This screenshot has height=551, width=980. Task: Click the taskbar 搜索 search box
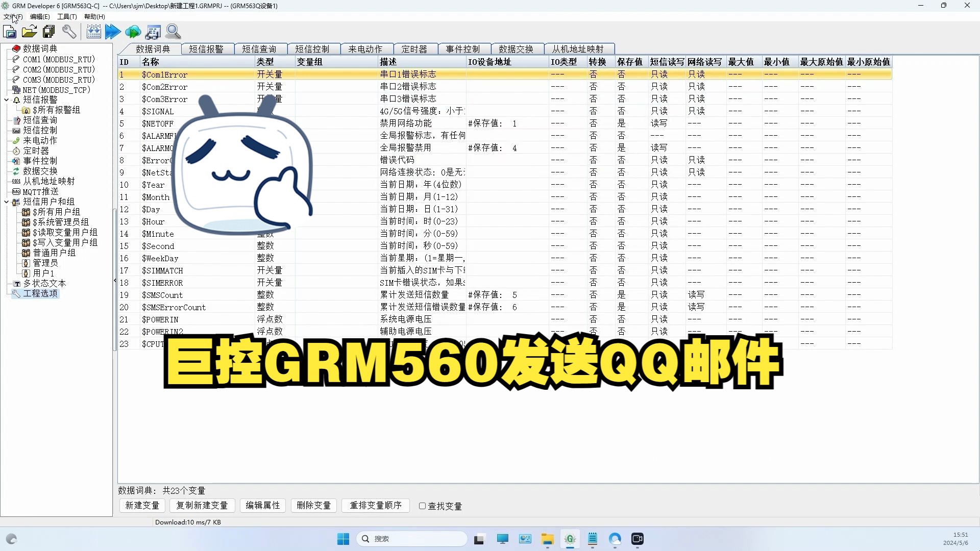pos(411,539)
